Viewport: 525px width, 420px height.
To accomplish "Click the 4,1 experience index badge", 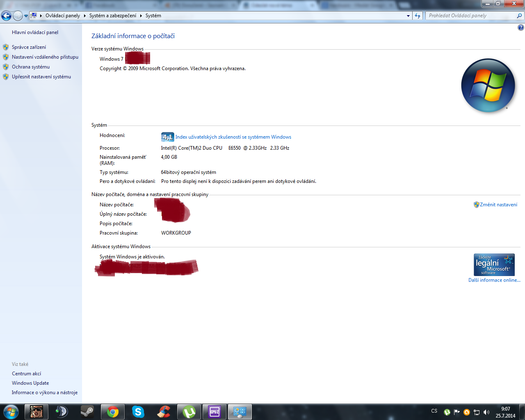I will (167, 137).
